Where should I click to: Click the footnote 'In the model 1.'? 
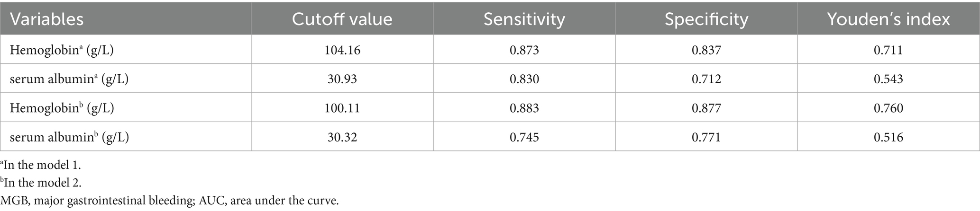tap(41, 166)
